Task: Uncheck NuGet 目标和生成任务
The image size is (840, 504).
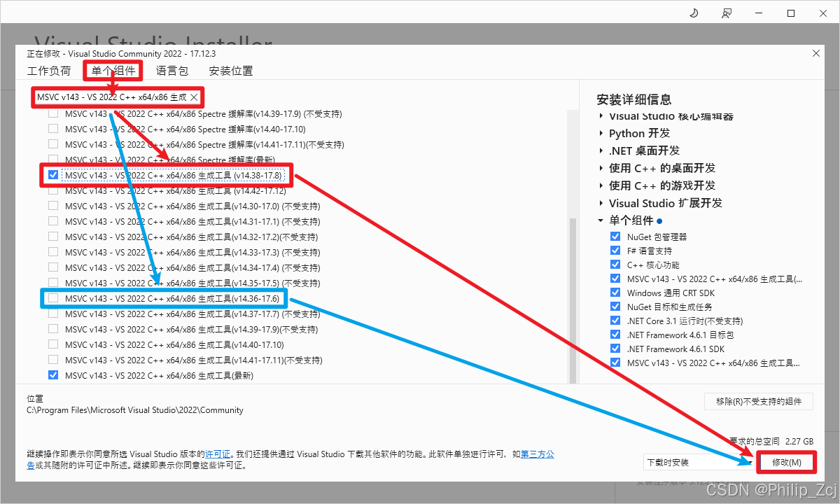Action: tap(615, 307)
